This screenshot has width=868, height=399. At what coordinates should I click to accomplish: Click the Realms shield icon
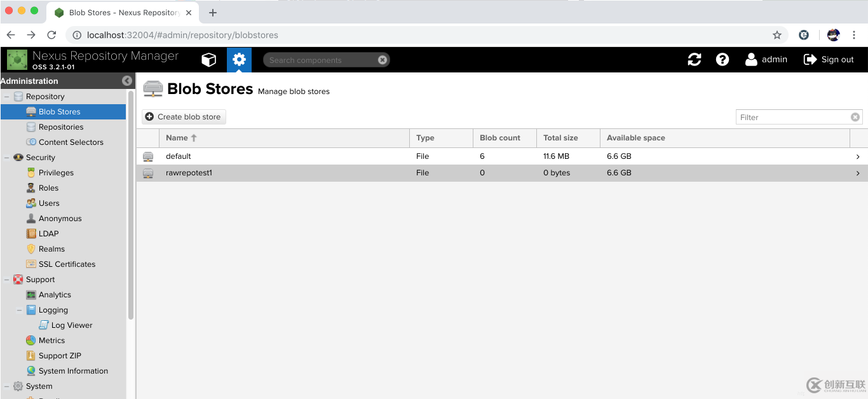[x=31, y=249]
